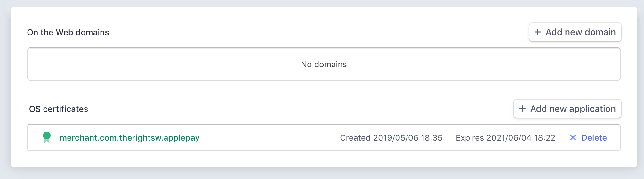Click the iOS certificates heading
The width and height of the screenshot is (644, 179).
(x=57, y=109)
